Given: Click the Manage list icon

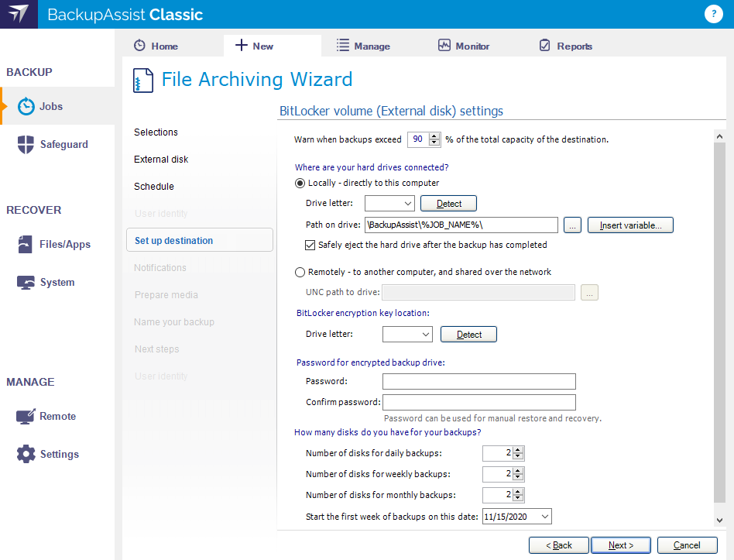Looking at the screenshot, I should point(343,46).
